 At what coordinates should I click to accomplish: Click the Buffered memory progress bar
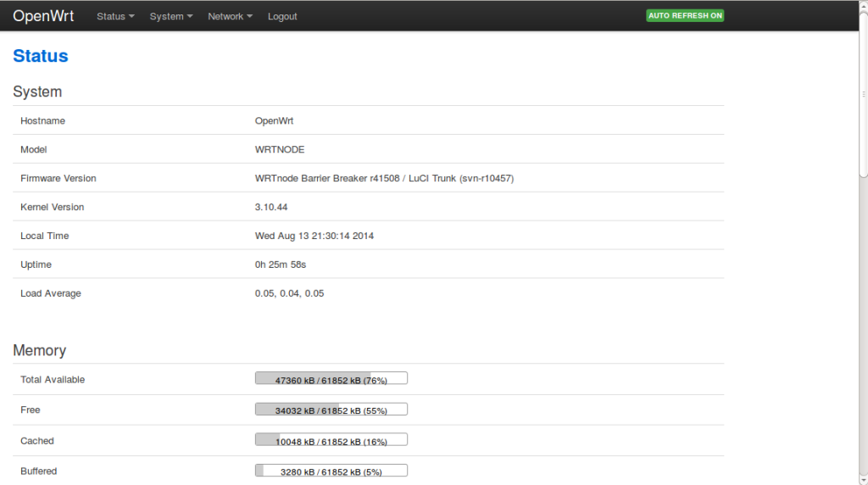331,471
